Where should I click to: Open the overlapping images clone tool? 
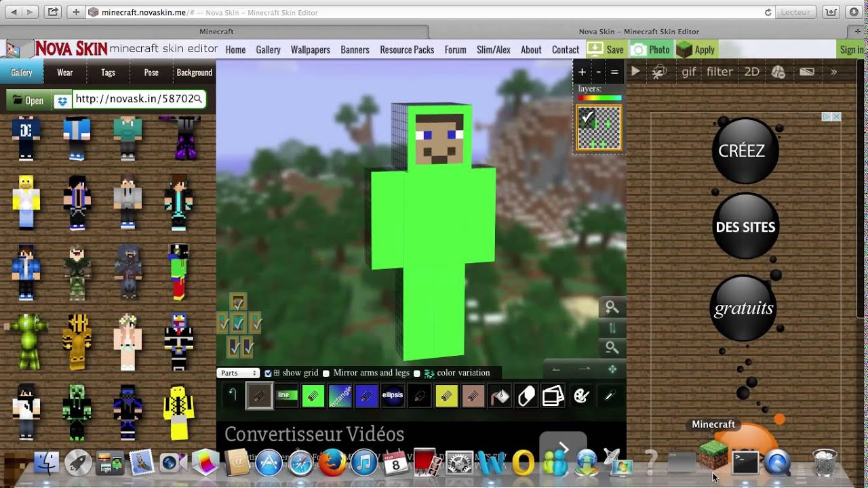click(553, 396)
